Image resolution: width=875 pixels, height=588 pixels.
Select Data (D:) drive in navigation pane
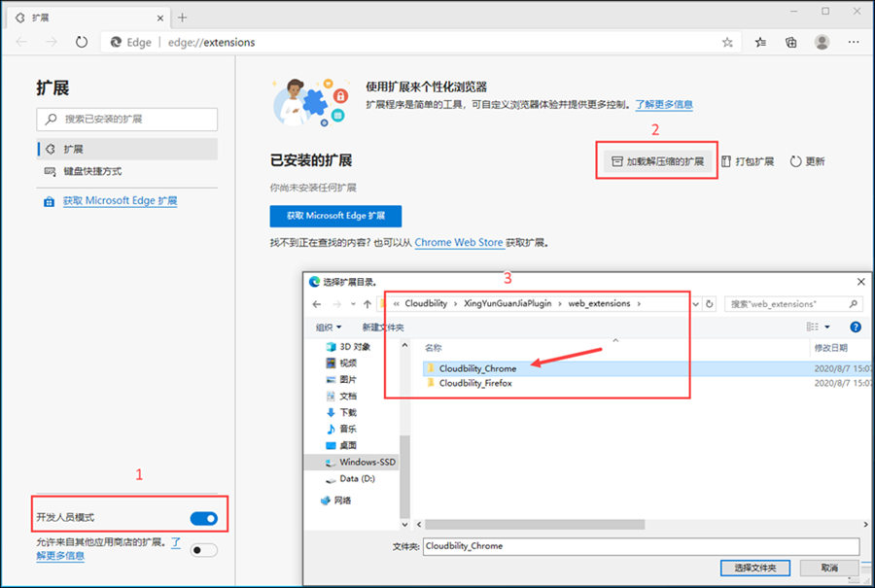tap(350, 478)
